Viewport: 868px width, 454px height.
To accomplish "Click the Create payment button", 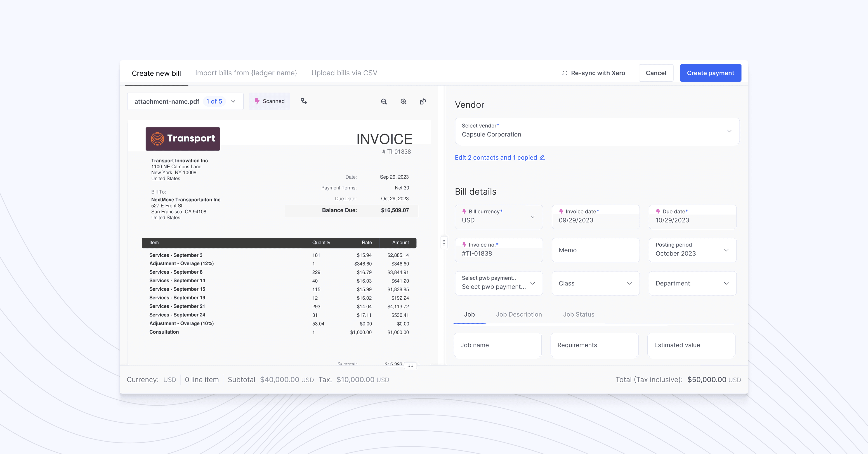I will coord(710,72).
